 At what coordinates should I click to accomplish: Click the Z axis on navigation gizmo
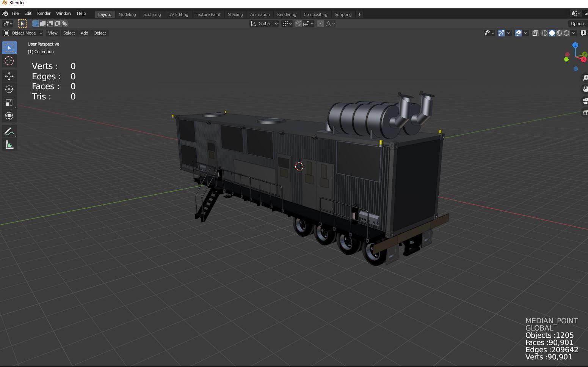[575, 45]
